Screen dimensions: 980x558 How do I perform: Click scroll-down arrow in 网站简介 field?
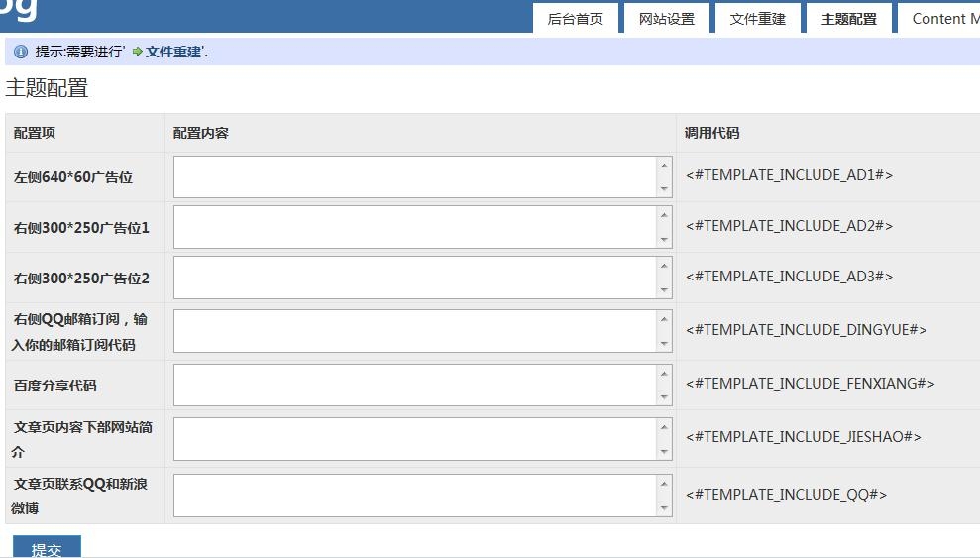coord(664,451)
